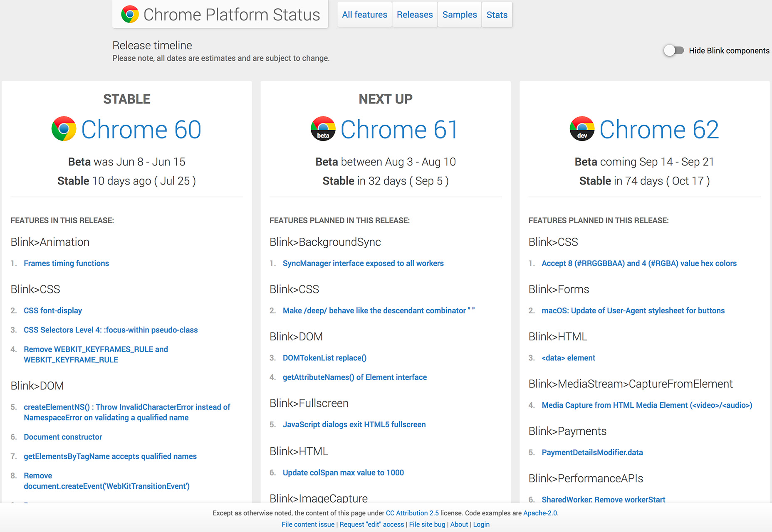View JavaScript dialogs exit HTML5 fullscreen feature
Image resolution: width=772 pixels, height=532 pixels.
coord(354,425)
